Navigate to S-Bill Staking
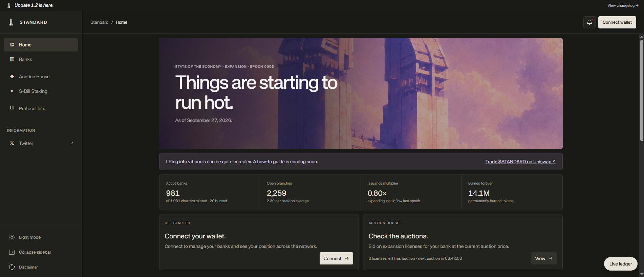Viewport: 644px width, 277px height. coord(41,91)
